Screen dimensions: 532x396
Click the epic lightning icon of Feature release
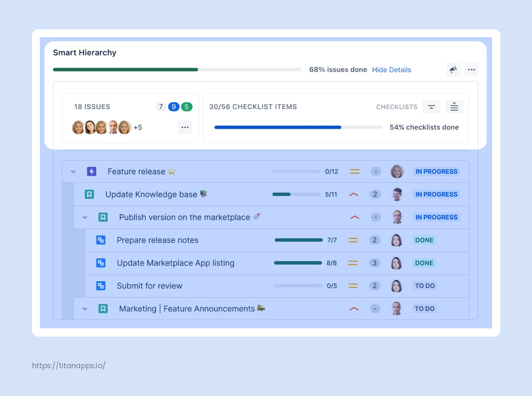coord(92,171)
